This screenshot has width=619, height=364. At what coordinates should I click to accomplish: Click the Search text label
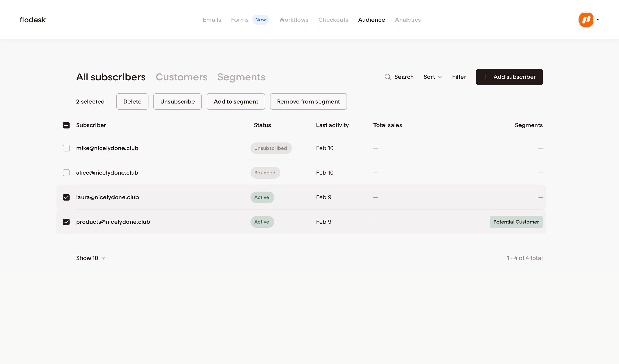tap(404, 77)
